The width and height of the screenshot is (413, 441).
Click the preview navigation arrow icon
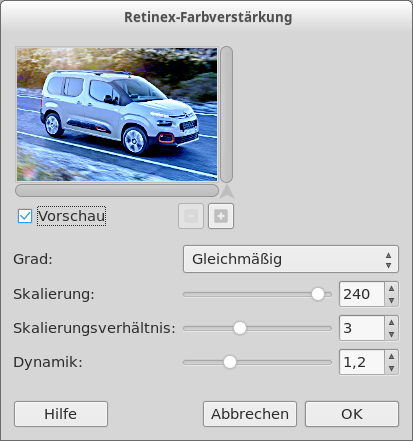[227, 191]
